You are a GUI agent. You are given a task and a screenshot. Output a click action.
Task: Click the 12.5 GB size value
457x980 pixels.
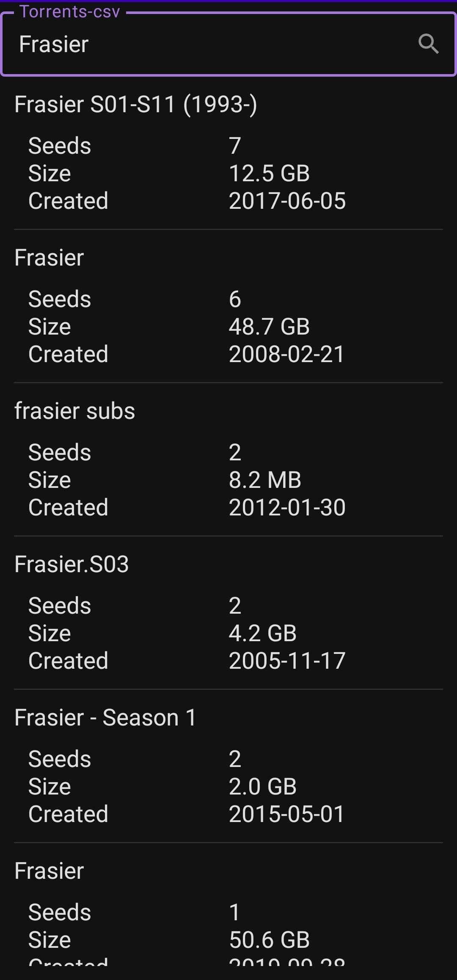(269, 174)
